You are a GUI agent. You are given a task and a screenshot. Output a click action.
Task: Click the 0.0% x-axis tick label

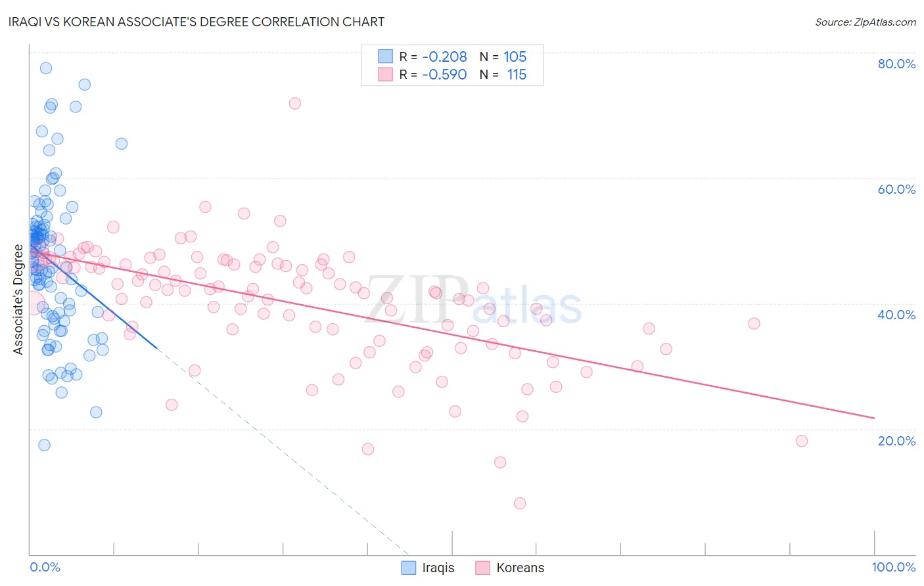[45, 567]
